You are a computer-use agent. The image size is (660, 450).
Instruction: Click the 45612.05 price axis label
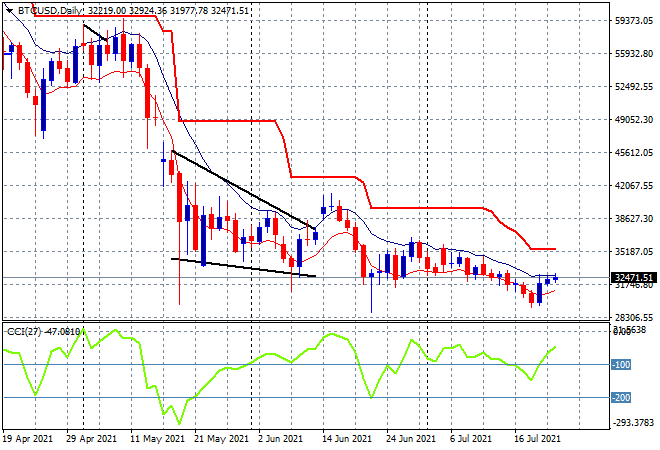click(634, 152)
